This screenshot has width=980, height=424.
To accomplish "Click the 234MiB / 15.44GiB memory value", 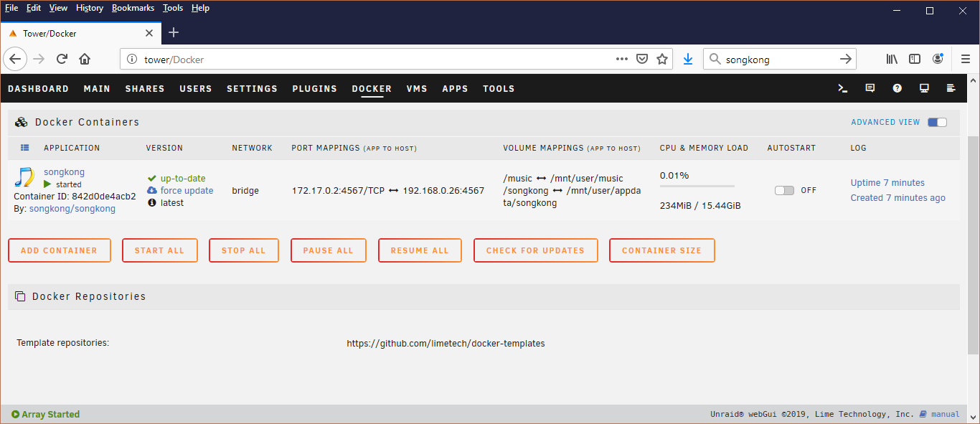I will pos(700,206).
